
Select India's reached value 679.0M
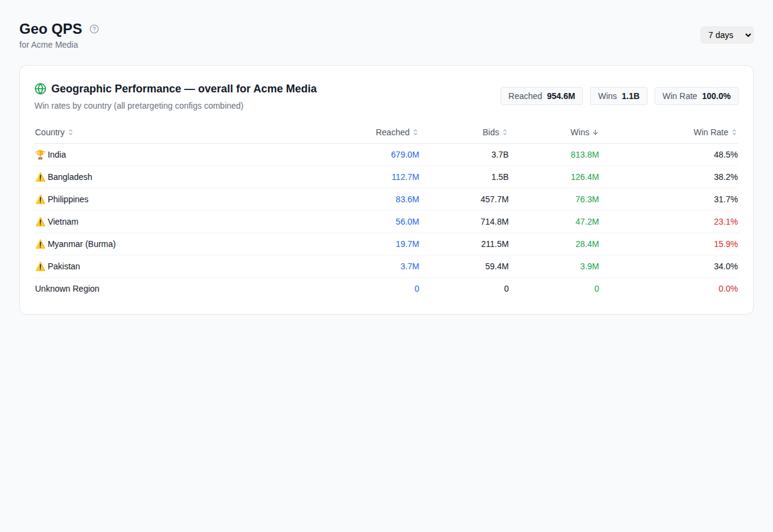pyautogui.click(x=405, y=155)
